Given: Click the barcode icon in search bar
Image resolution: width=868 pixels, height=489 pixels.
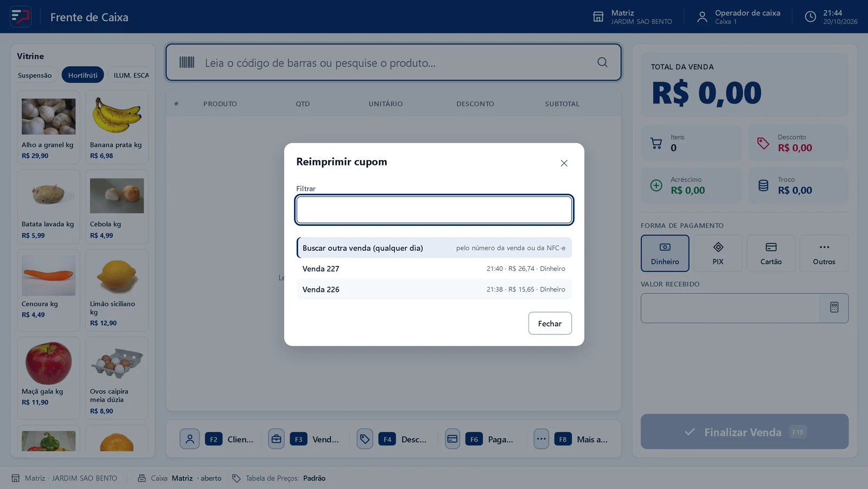Looking at the screenshot, I should pyautogui.click(x=187, y=62).
